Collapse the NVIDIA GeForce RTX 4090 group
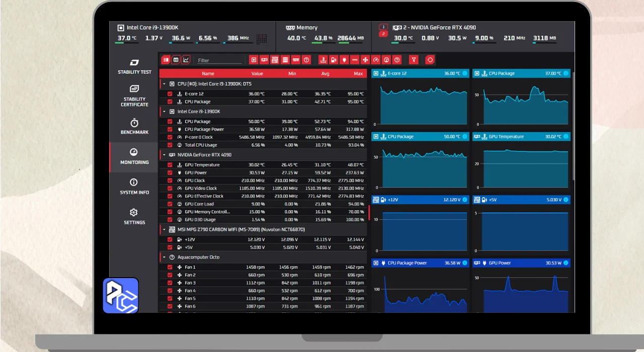 point(164,155)
